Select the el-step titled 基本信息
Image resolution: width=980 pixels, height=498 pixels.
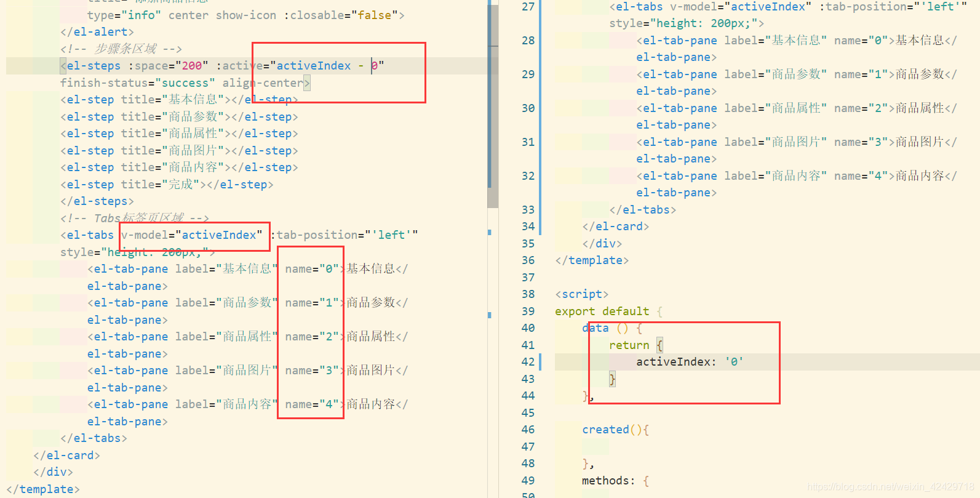179,100
